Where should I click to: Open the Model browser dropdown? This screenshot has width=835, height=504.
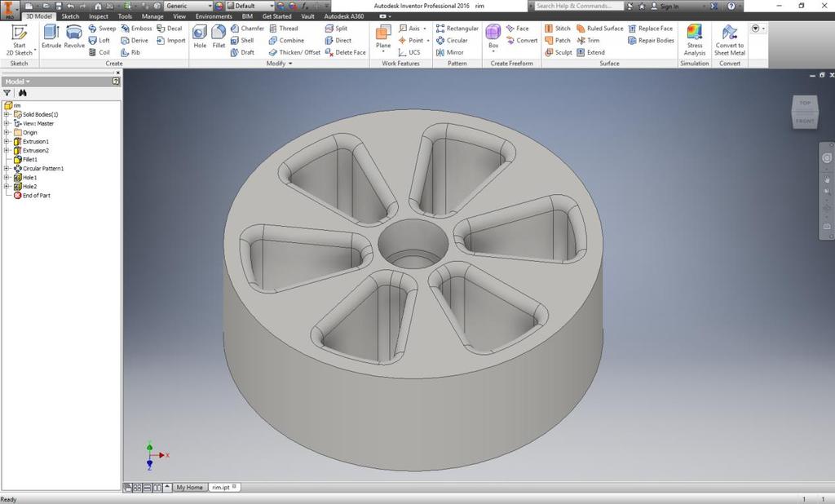point(18,82)
